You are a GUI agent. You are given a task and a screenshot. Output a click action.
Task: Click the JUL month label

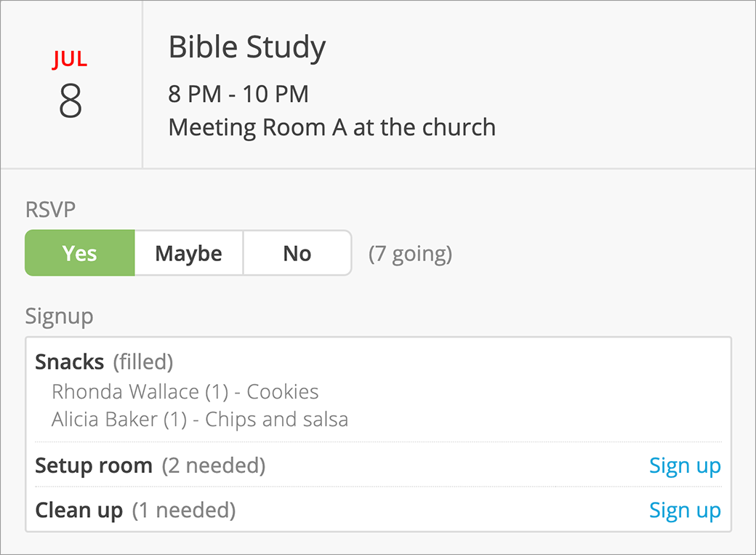coord(70,60)
